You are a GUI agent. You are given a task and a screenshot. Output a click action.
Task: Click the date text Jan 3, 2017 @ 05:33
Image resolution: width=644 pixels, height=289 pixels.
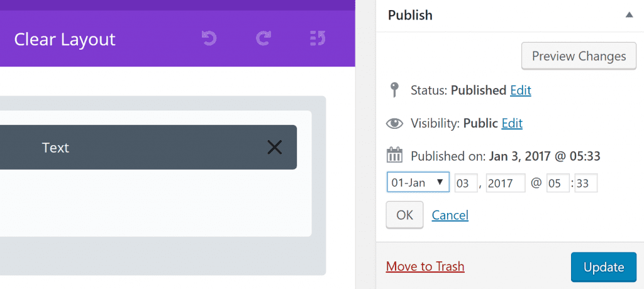(x=544, y=156)
